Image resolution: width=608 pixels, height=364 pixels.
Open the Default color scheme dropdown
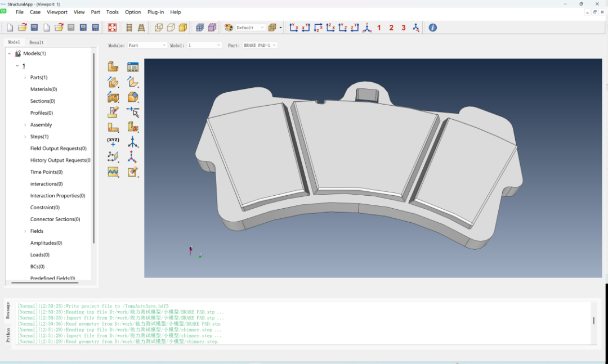(251, 28)
